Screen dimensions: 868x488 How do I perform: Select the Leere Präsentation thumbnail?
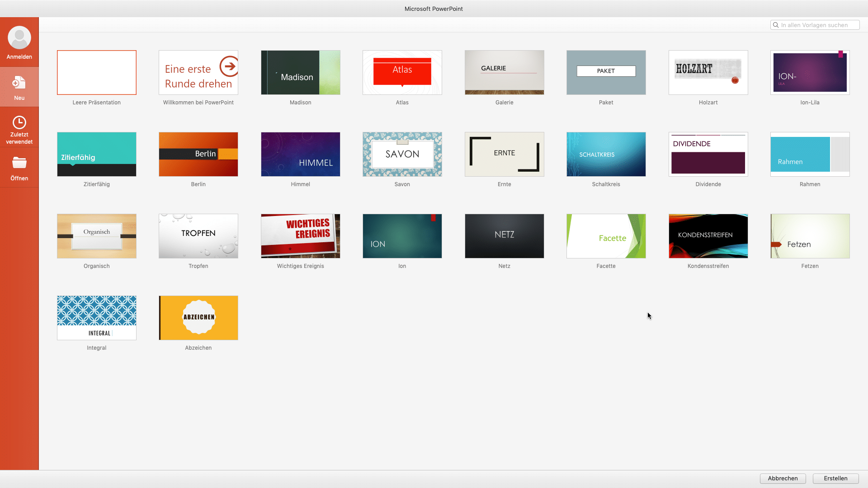pos(97,73)
